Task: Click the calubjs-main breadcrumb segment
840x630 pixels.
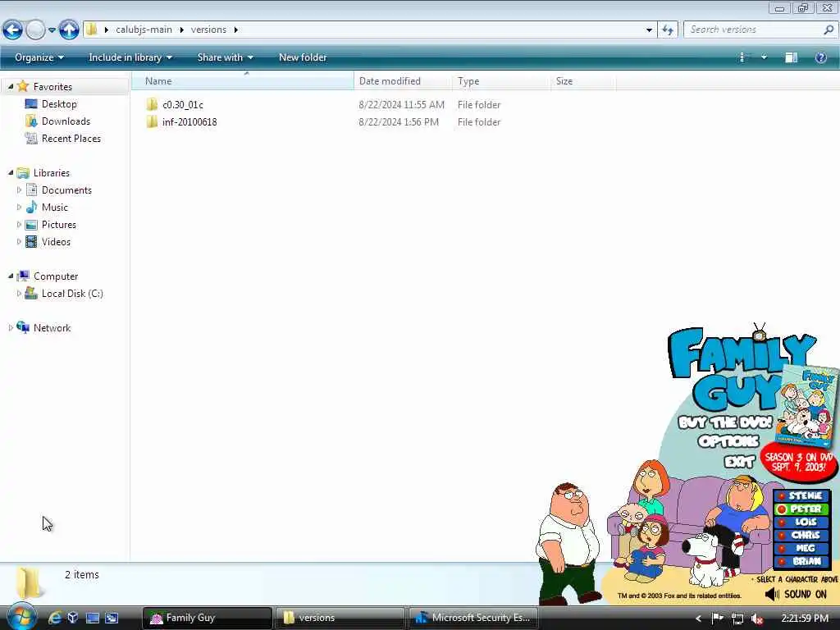Action: click(144, 30)
